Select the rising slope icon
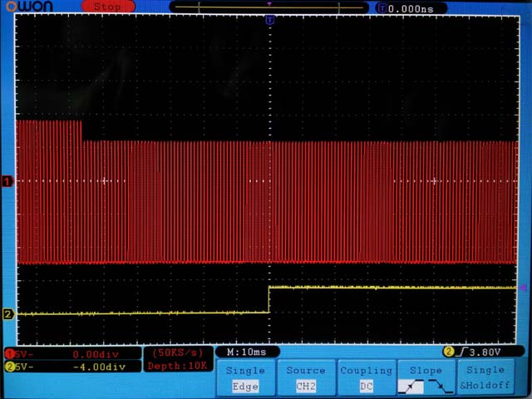 click(x=411, y=387)
